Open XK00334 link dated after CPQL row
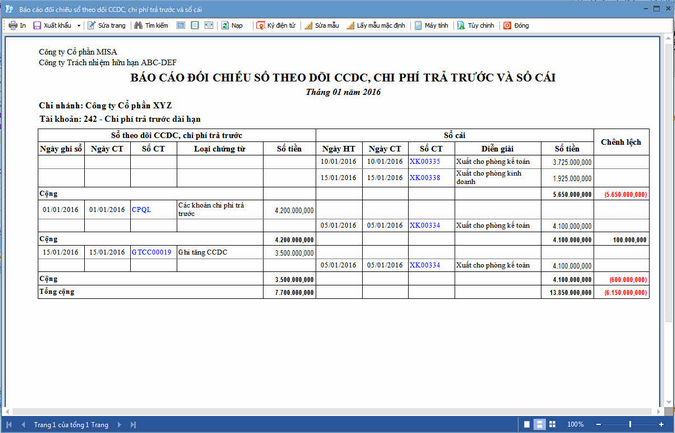This screenshot has width=675, height=433. point(425,225)
